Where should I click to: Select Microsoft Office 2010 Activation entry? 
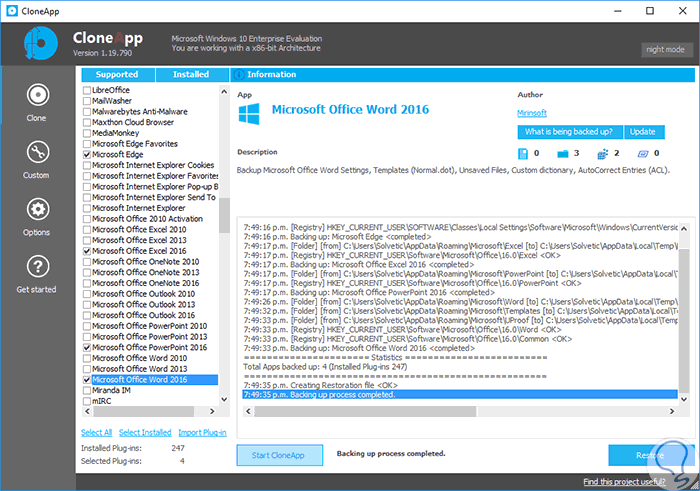pyautogui.click(x=147, y=219)
